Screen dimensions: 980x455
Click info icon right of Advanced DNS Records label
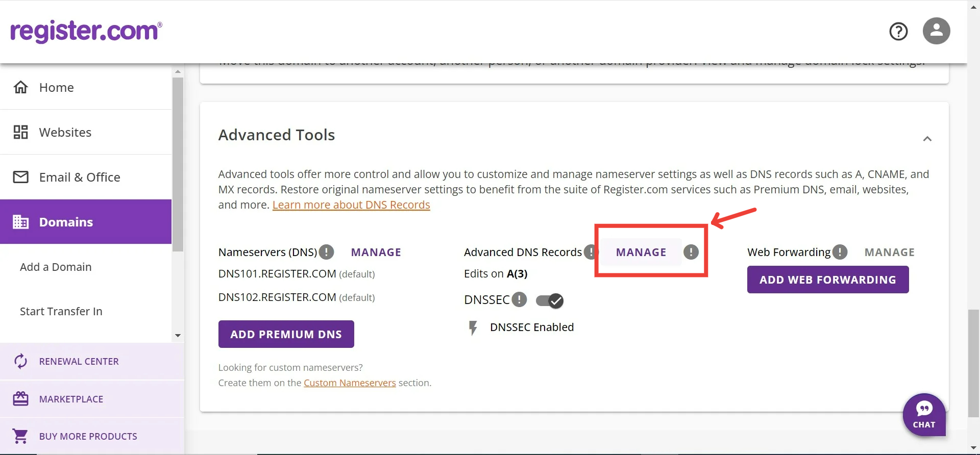[590, 252]
